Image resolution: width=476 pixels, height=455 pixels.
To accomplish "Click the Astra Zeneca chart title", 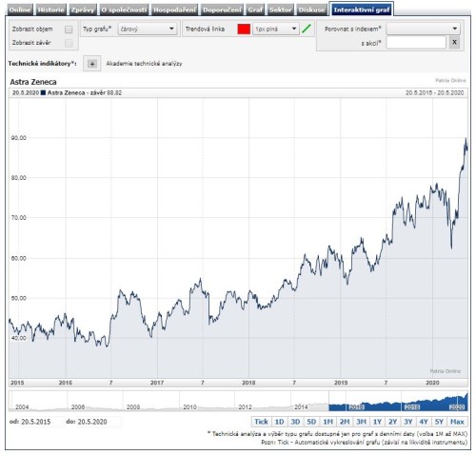I will point(33,82).
